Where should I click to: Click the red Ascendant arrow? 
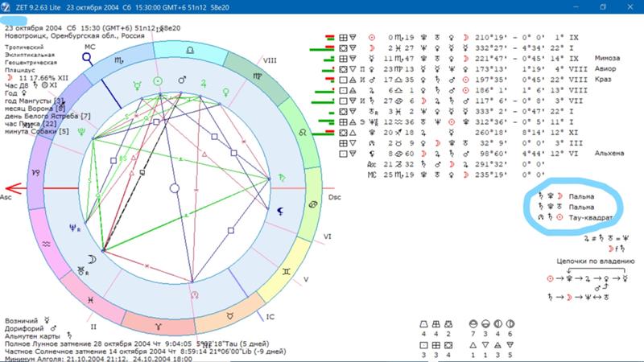(14, 188)
